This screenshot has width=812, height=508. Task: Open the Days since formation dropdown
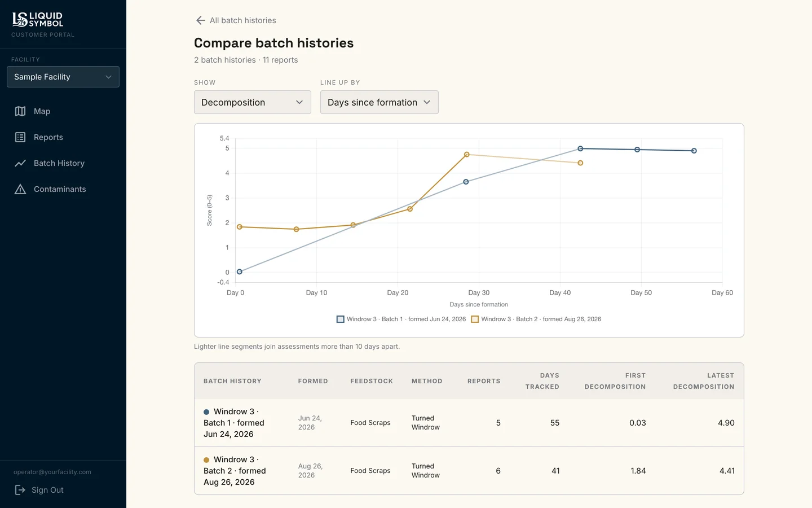[x=379, y=102]
